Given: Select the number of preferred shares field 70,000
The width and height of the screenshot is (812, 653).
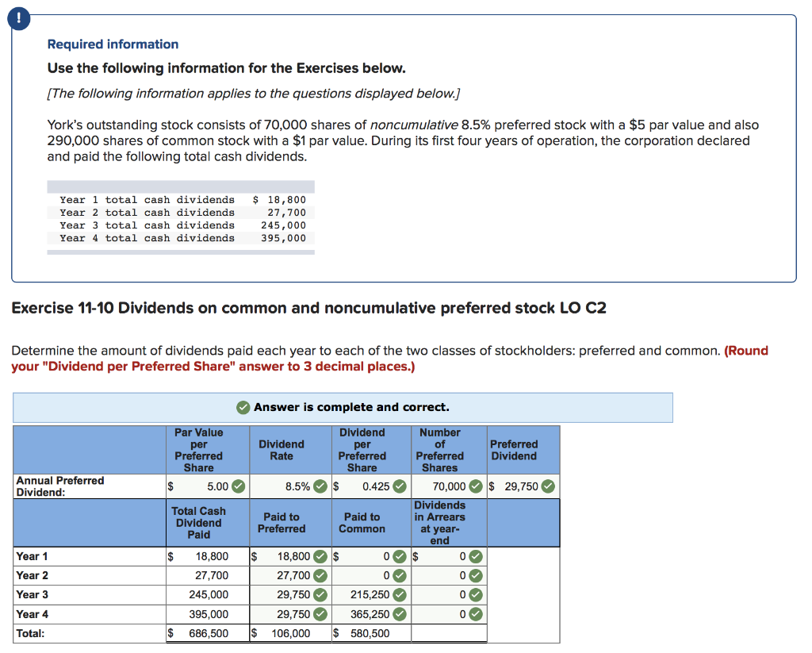Looking at the screenshot, I should click(449, 486).
